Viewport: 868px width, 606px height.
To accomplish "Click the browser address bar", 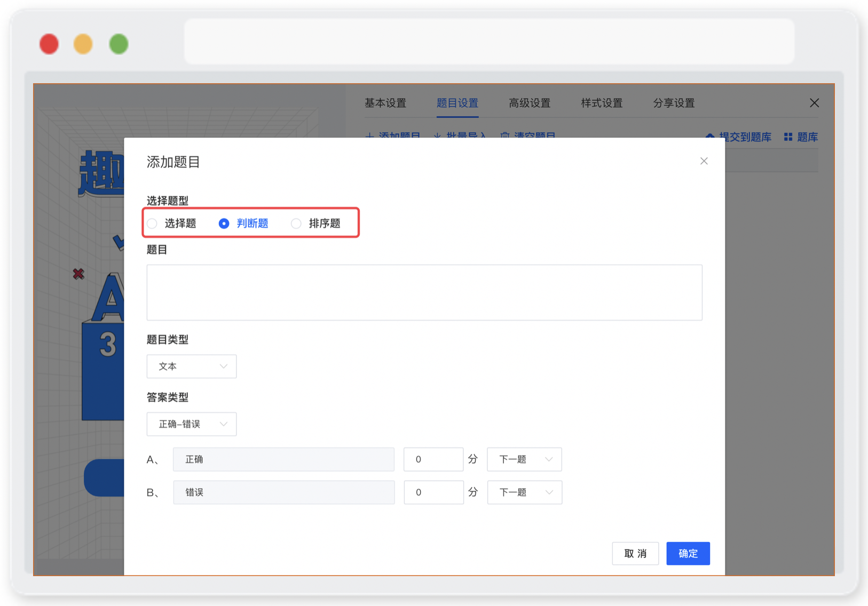I will [x=490, y=42].
